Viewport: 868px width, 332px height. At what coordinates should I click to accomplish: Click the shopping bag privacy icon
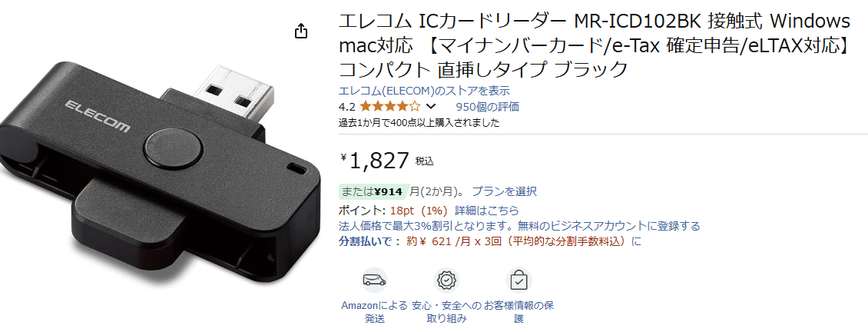(x=518, y=281)
